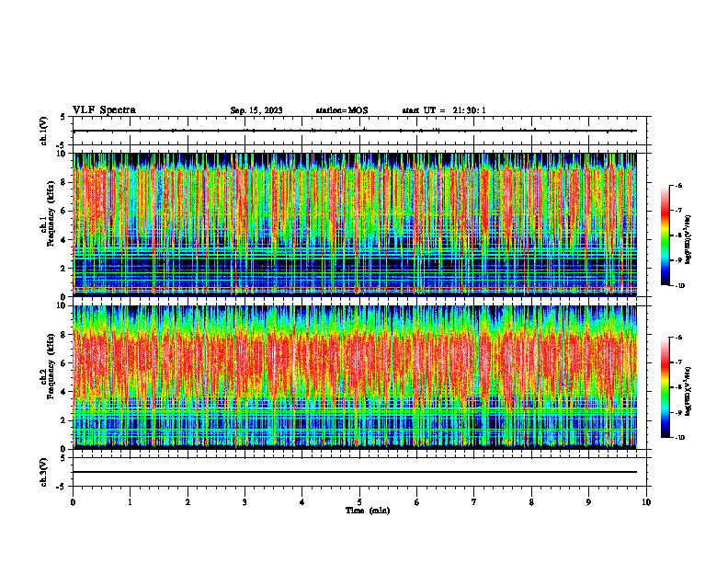
Task: Click the ch.1 voltage waveform trace
Action: click(355, 131)
